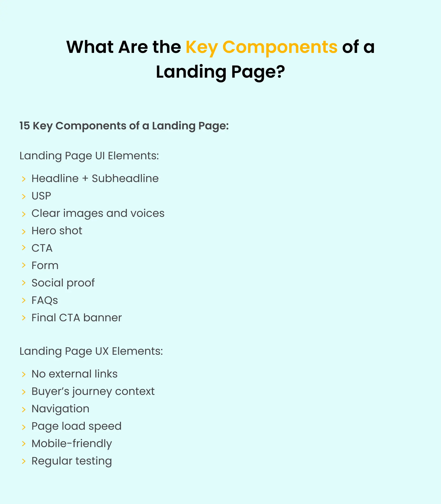Click the Clear images and voices item

tap(98, 213)
